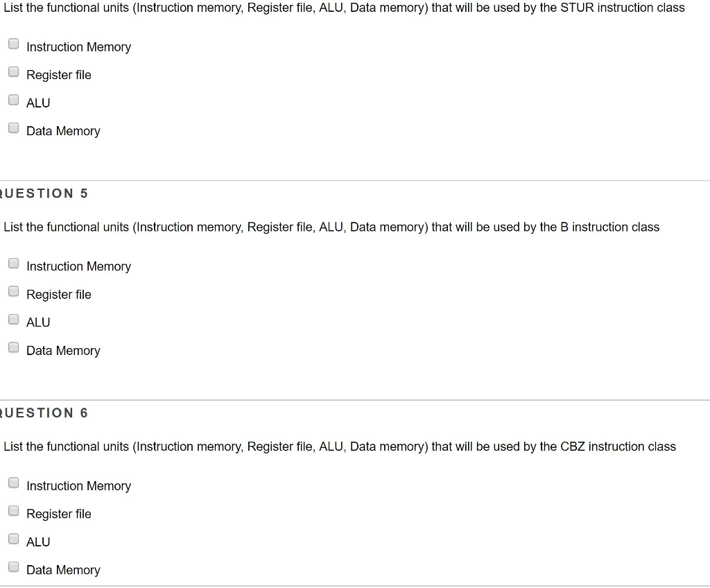Click the ALU option label under Question 5
The image size is (710, 588).
(37, 322)
